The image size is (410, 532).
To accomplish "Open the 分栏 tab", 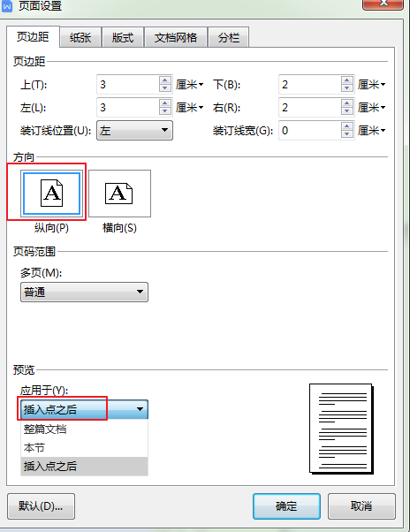I will (x=229, y=37).
